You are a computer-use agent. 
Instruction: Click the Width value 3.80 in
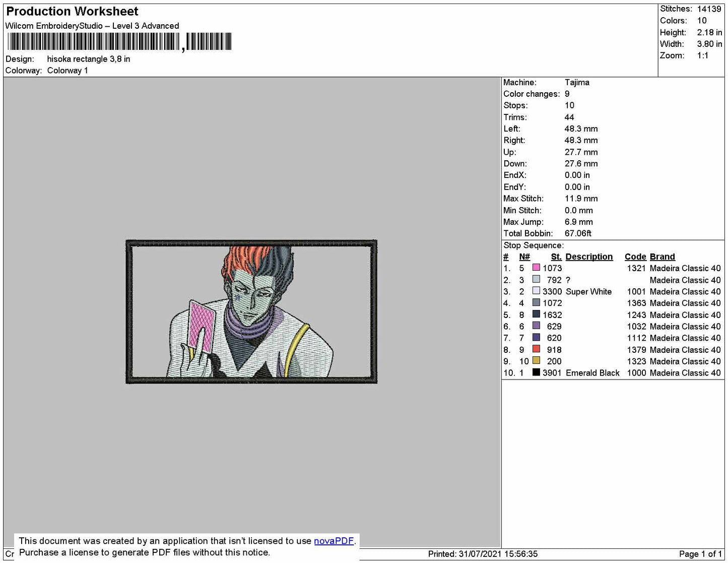(709, 44)
